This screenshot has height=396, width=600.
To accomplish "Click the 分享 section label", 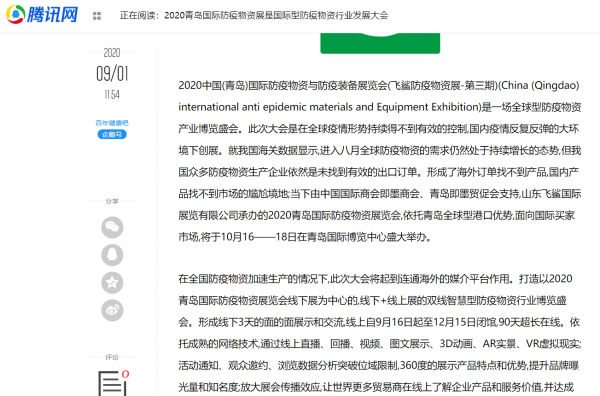I will [112, 201].
